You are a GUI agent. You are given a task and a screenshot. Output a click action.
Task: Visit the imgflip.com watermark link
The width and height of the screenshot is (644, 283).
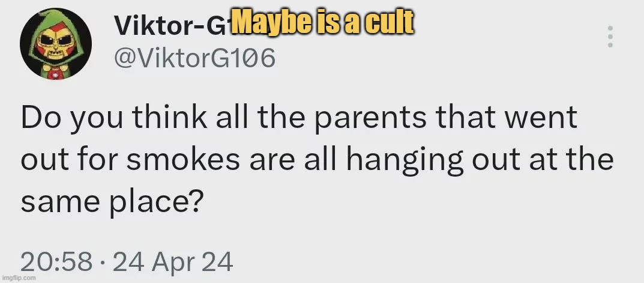[x=18, y=278]
